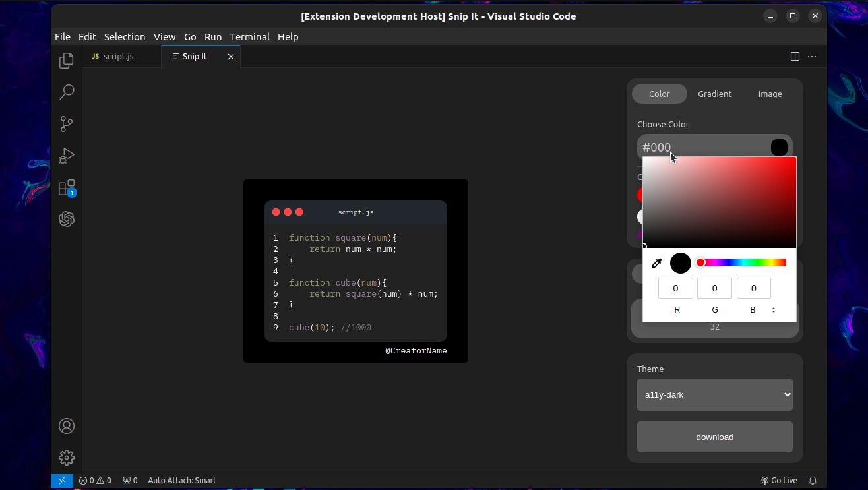Open the Edit menu

[87, 37]
